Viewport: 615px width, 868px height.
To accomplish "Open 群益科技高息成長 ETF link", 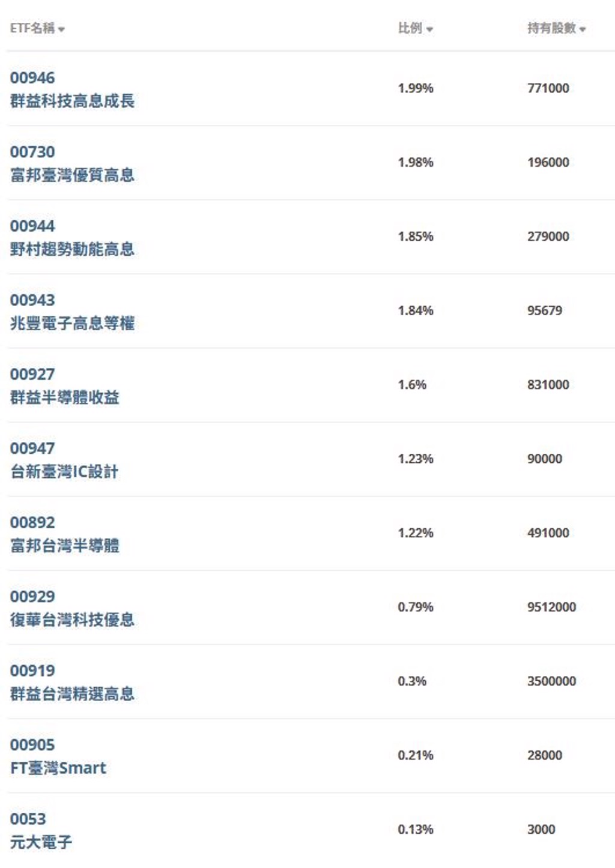I will pyautogui.click(x=72, y=101).
